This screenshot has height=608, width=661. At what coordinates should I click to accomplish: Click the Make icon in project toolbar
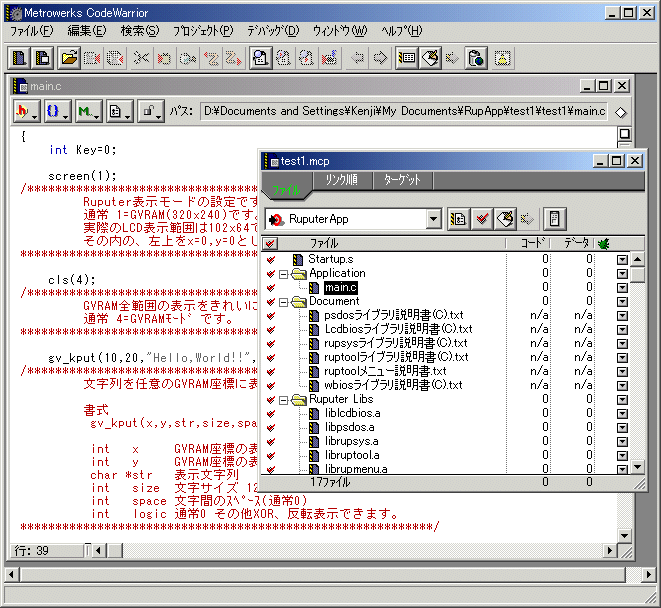506,218
